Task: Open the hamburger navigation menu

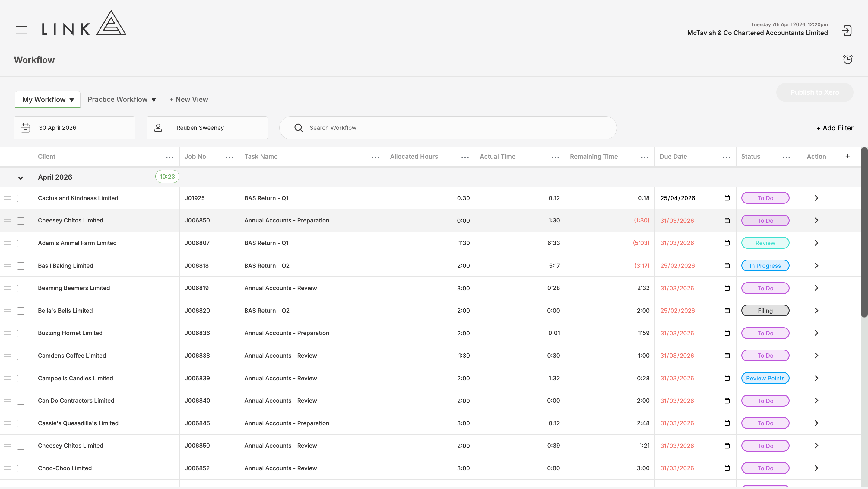Action: coord(22,30)
